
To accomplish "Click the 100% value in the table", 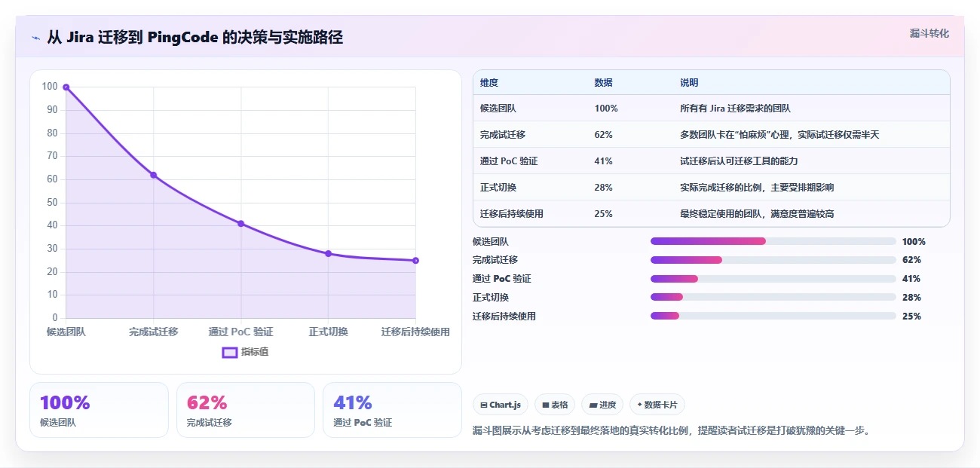I will coord(606,109).
